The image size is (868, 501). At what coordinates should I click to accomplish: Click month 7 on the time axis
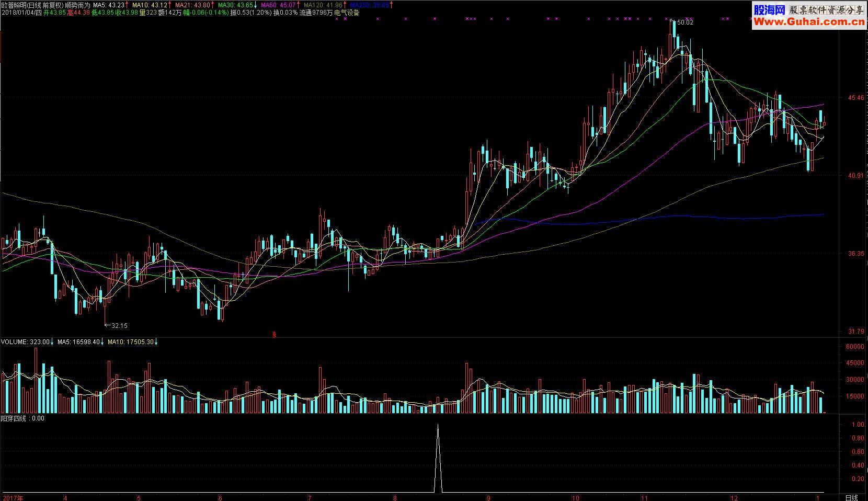(x=310, y=497)
